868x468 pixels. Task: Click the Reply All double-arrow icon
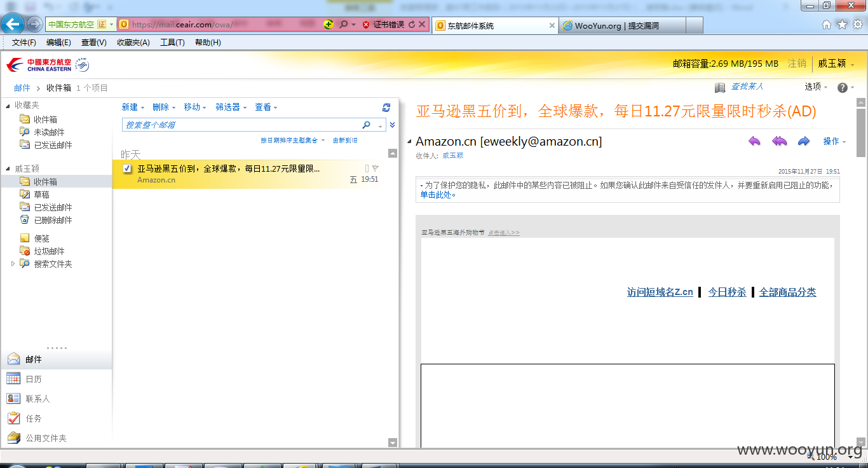click(779, 141)
